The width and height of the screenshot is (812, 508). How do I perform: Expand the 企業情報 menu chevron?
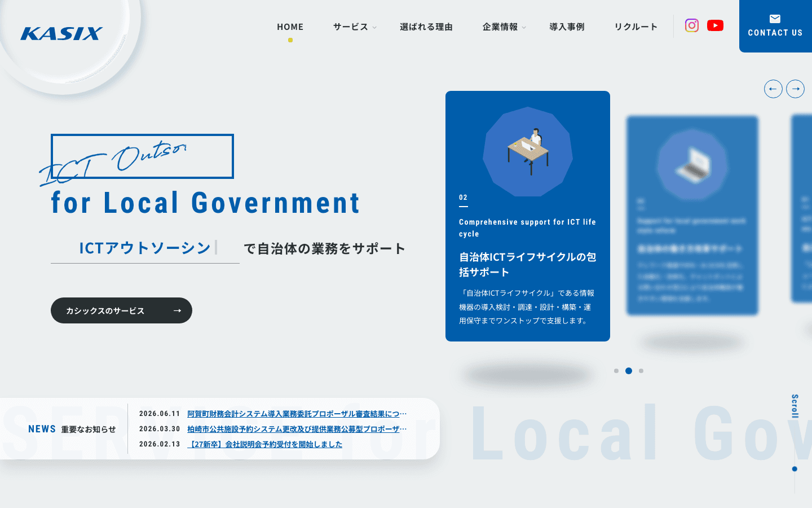coord(524,28)
